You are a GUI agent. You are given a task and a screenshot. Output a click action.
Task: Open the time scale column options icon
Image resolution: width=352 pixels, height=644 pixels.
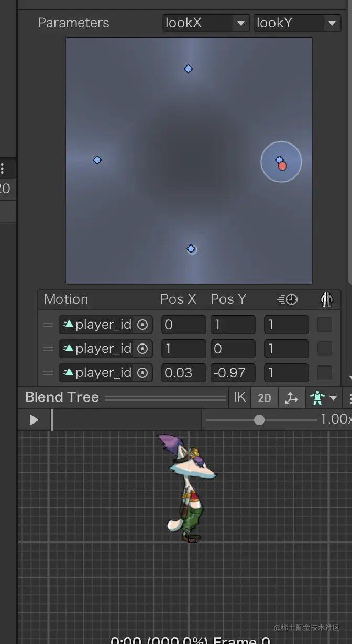point(287,299)
